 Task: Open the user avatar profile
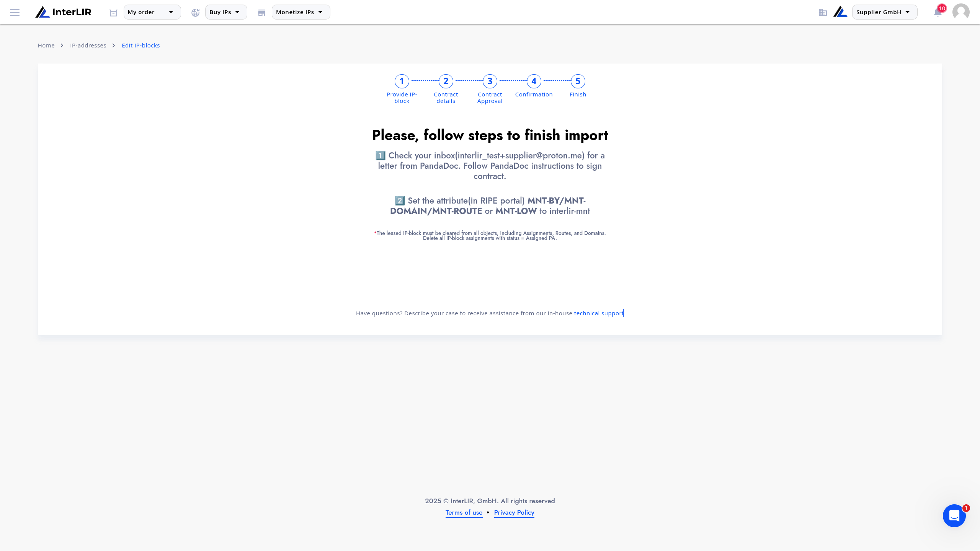point(961,12)
